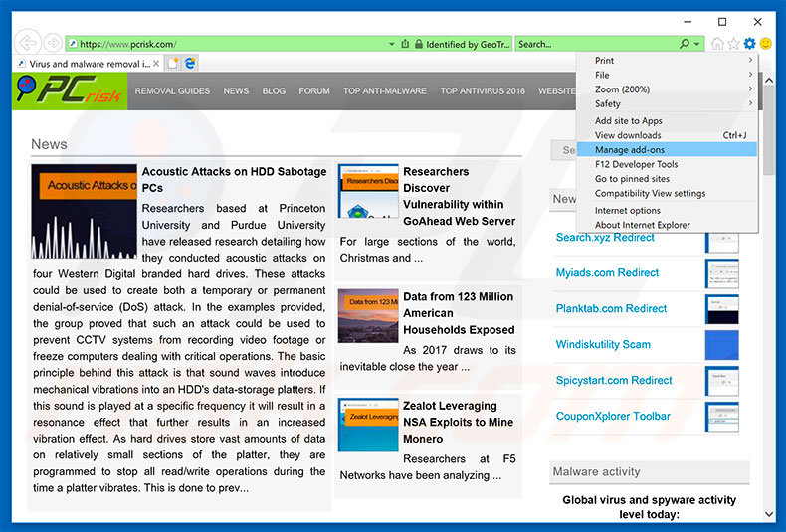This screenshot has width=786, height=532.
Task: Open Windiskutility Scam link
Action: tap(603, 345)
